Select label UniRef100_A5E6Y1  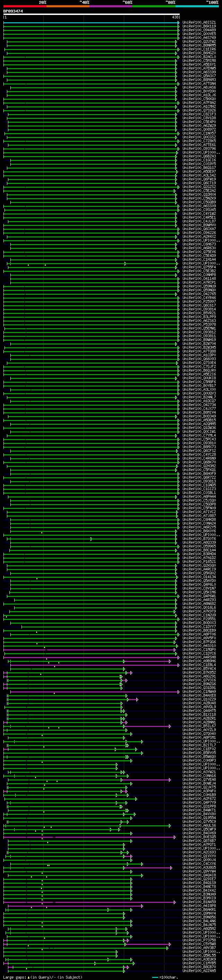(199, 64)
